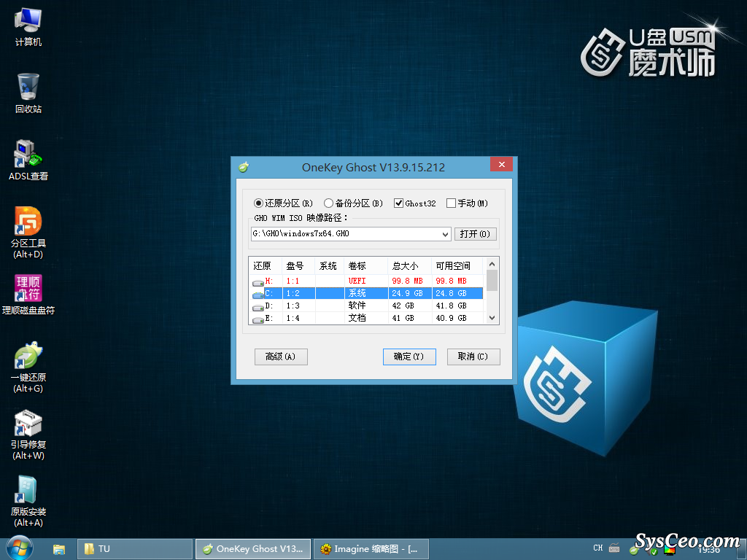Launch 理顺磁盘盘符 desktop shortcut
This screenshot has width=747, height=560.
pos(28,295)
